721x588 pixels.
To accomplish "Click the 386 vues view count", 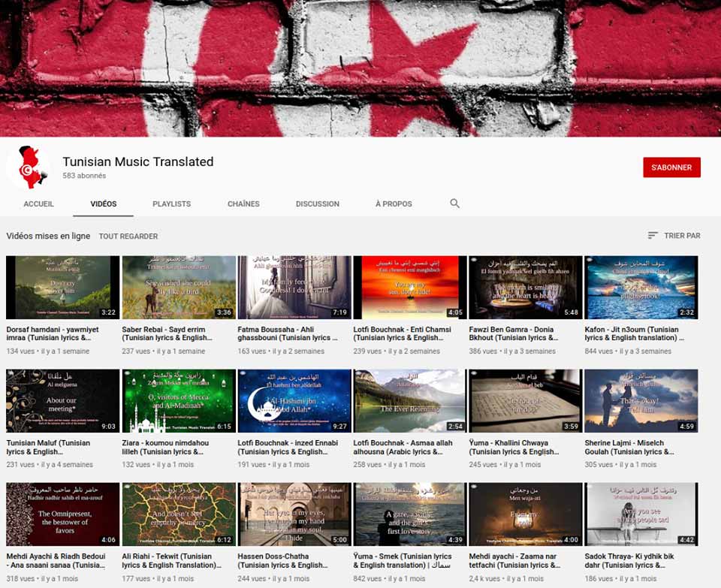I will point(483,351).
